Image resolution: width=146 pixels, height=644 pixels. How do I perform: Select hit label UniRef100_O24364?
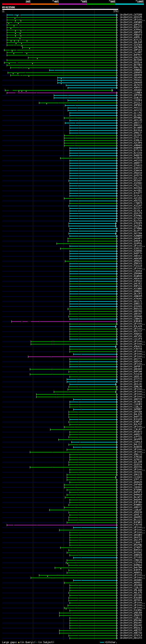click(x=131, y=45)
